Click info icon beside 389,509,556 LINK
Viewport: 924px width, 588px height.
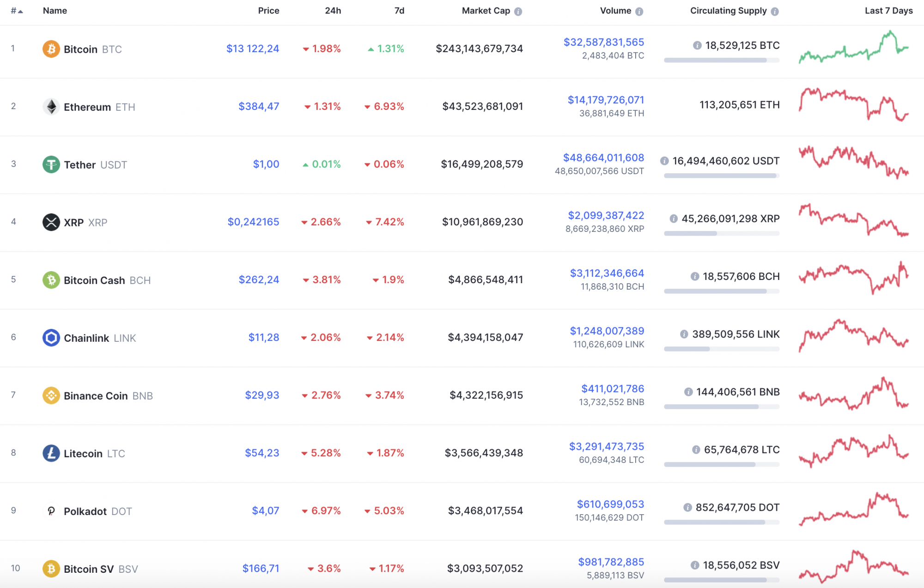[684, 334]
